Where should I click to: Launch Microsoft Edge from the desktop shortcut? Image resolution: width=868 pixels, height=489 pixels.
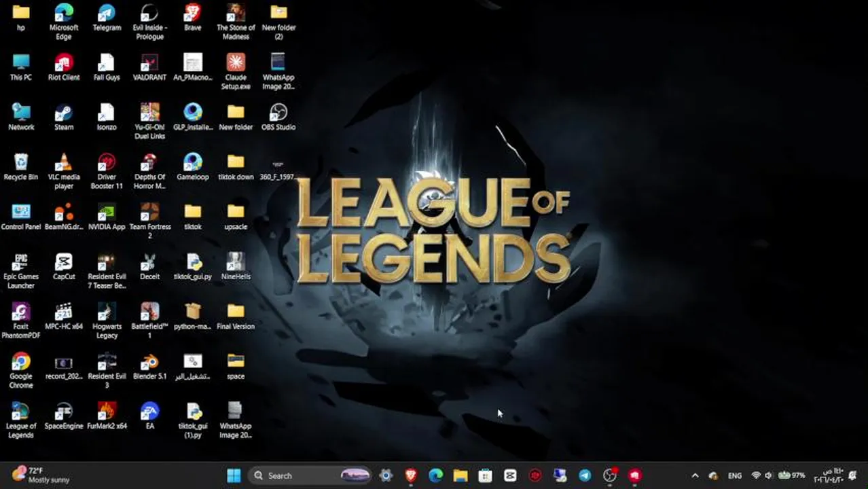[x=64, y=22]
